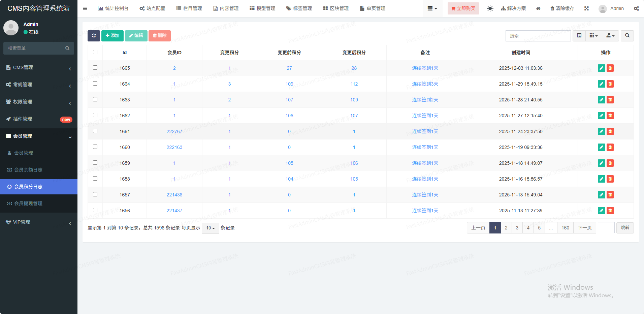Expand the VIP管理 sidebar menu

pyautogui.click(x=39, y=222)
